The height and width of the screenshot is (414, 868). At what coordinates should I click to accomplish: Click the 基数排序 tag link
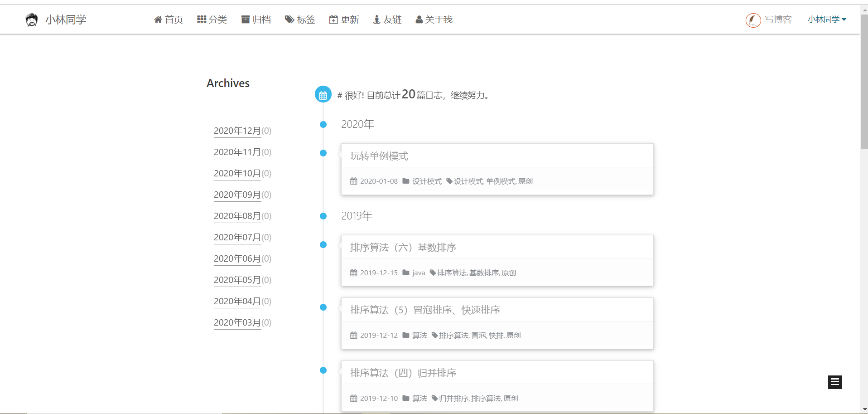pos(484,273)
